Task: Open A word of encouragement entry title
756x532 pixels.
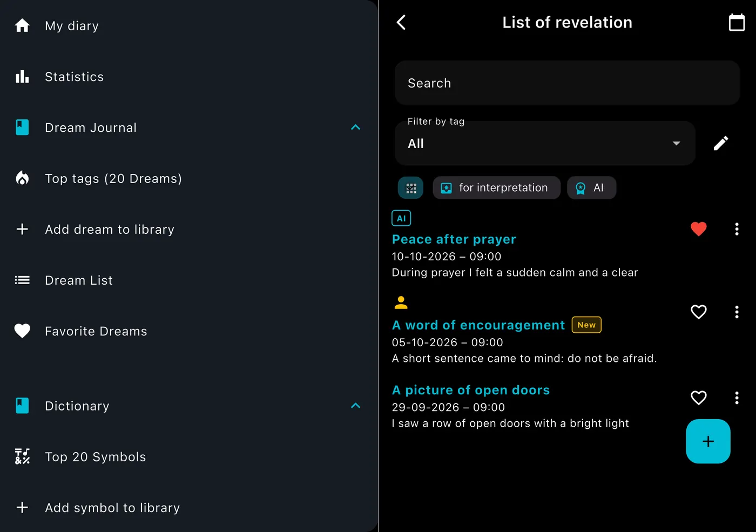Action: pyautogui.click(x=478, y=325)
